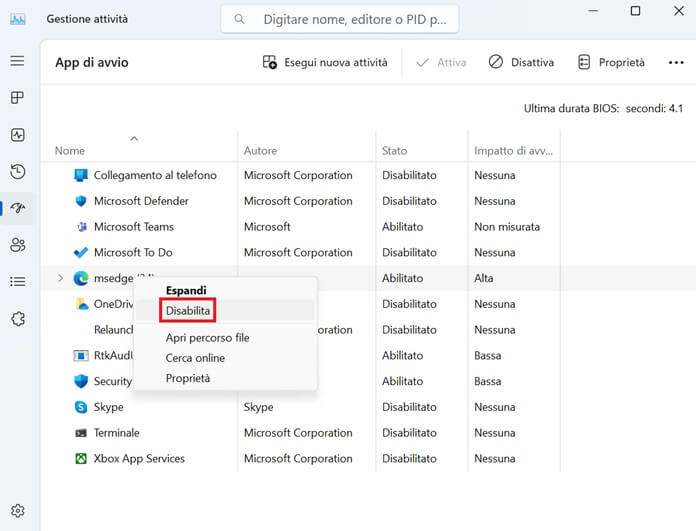Screen dimensions: 696x531
Task: Click the Proprietà toolbar button
Action: [x=611, y=62]
